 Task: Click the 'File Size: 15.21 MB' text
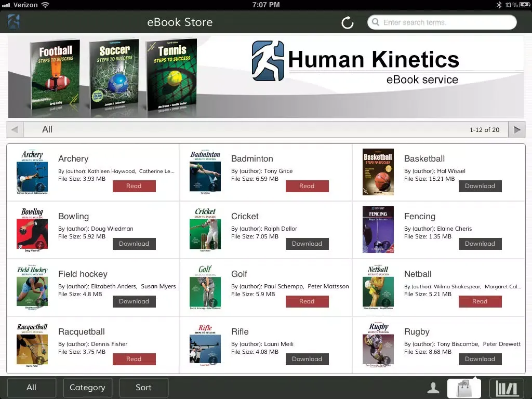click(429, 179)
